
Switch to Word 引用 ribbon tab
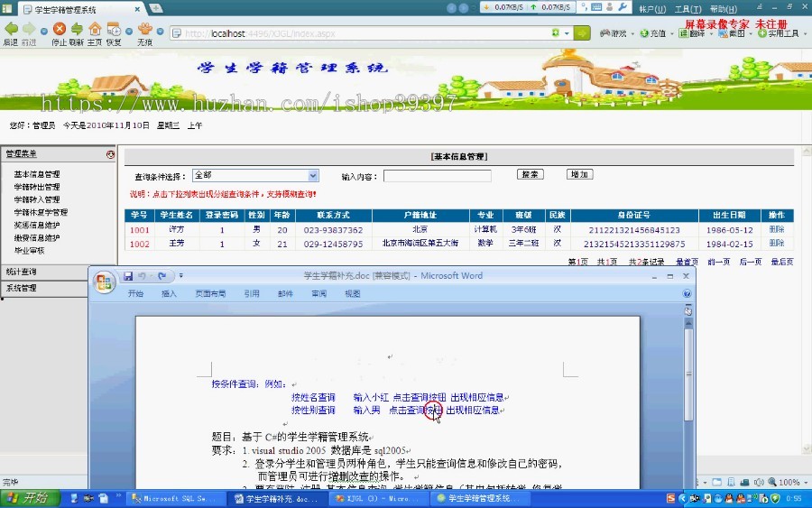tap(252, 293)
